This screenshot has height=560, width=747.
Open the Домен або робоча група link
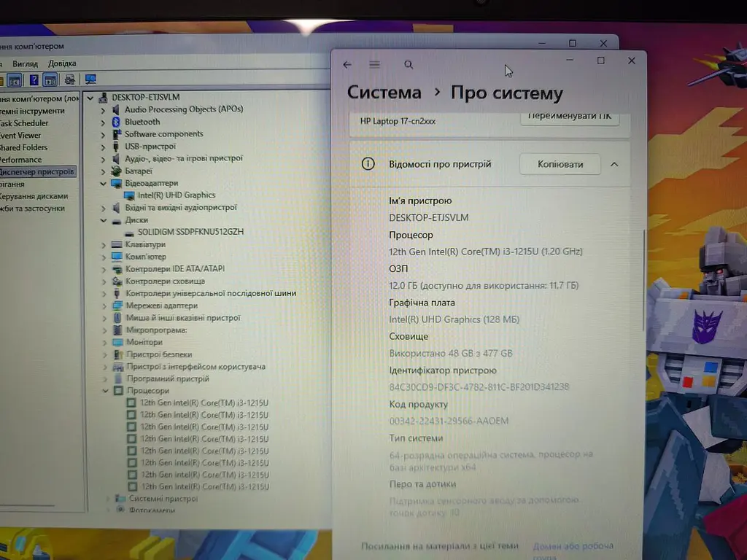coord(573,550)
